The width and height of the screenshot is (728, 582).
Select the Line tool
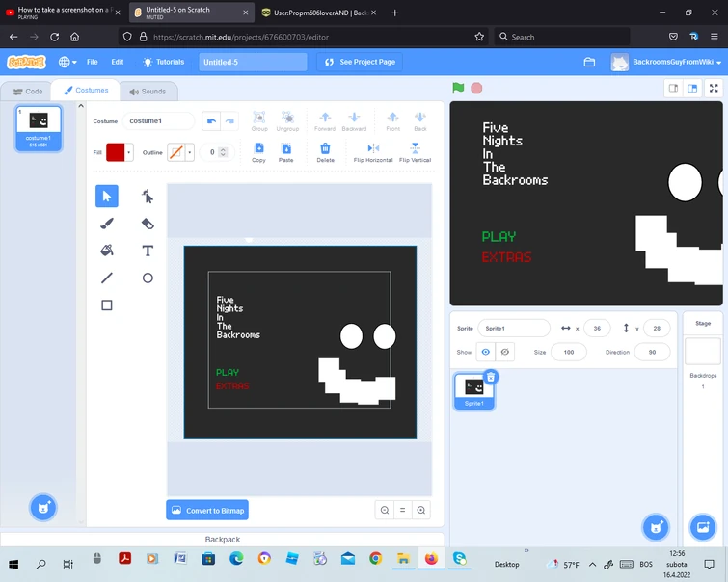(107, 278)
